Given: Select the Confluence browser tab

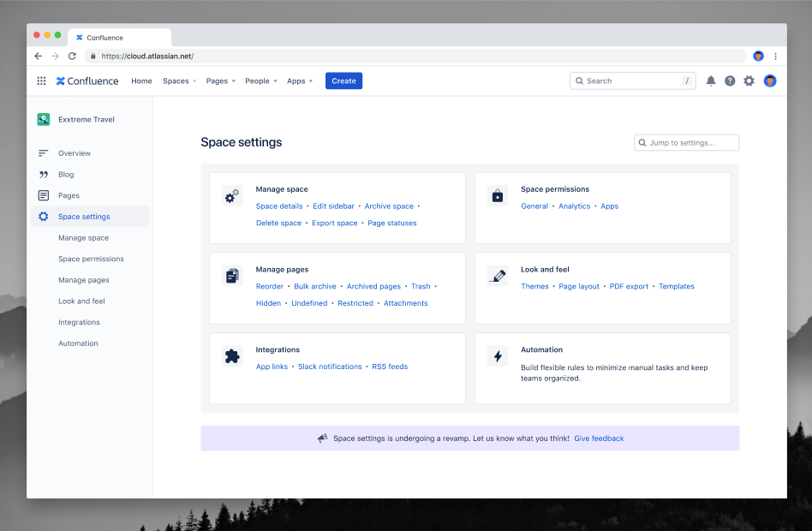Looking at the screenshot, I should coord(120,38).
